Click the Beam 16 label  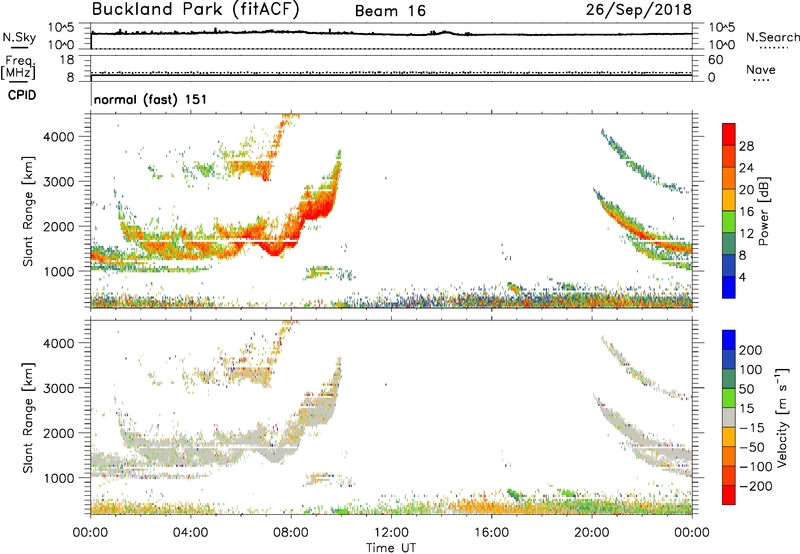(x=390, y=11)
